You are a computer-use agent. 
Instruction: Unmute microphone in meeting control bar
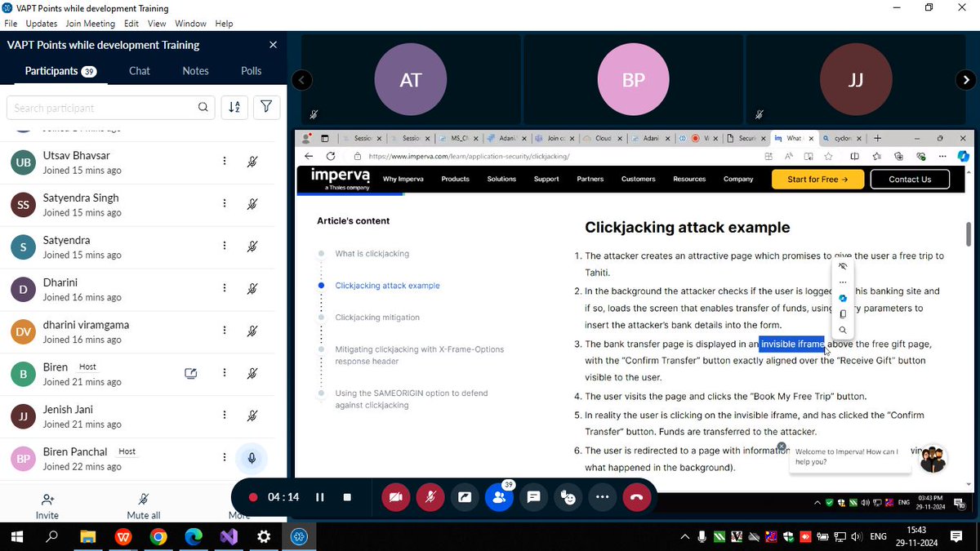430,497
